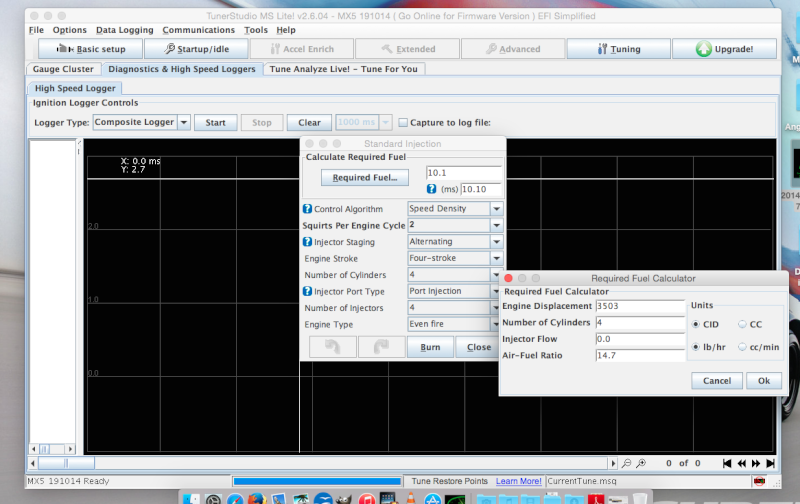Open the Communications menu

pyautogui.click(x=198, y=30)
